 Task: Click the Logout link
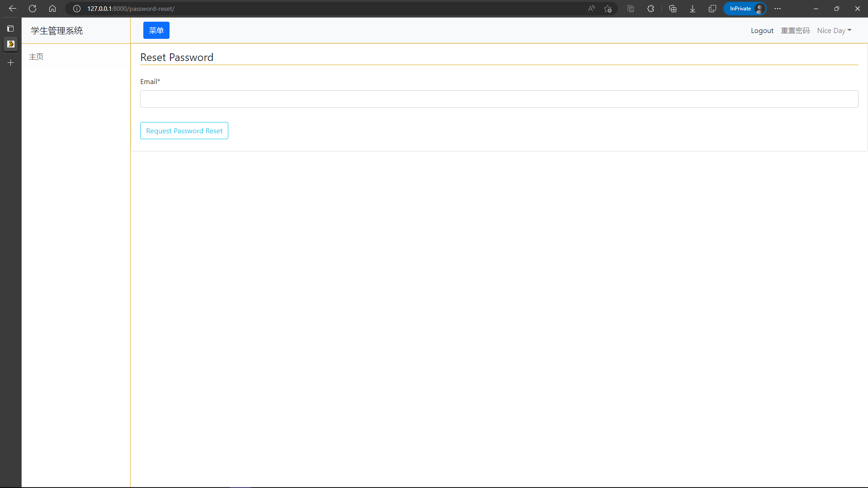point(762,31)
